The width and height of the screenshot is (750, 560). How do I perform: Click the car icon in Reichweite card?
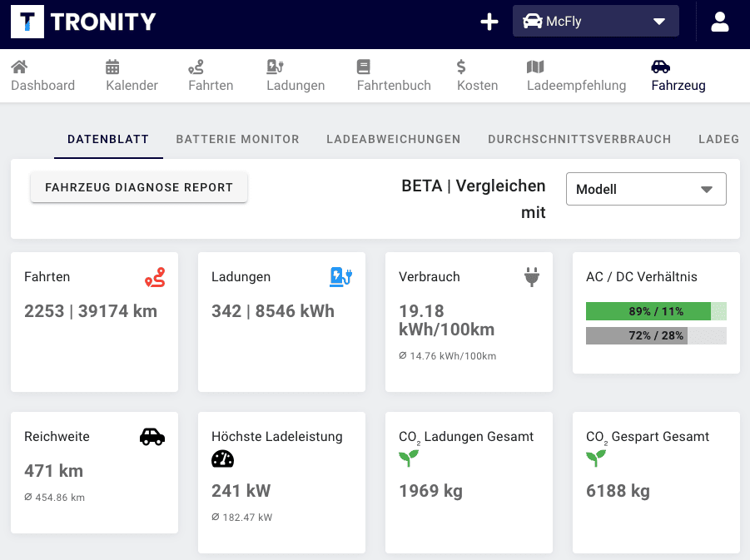click(151, 437)
